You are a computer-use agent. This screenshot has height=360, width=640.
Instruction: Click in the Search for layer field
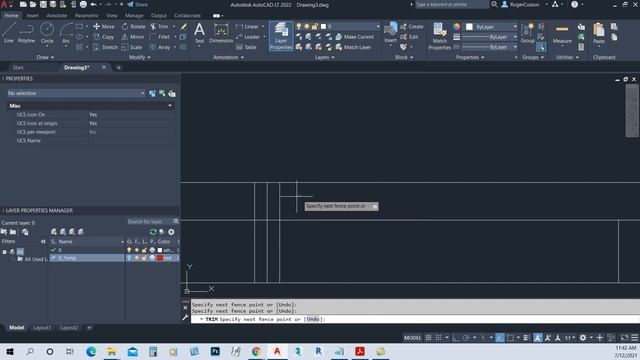[x=149, y=222]
